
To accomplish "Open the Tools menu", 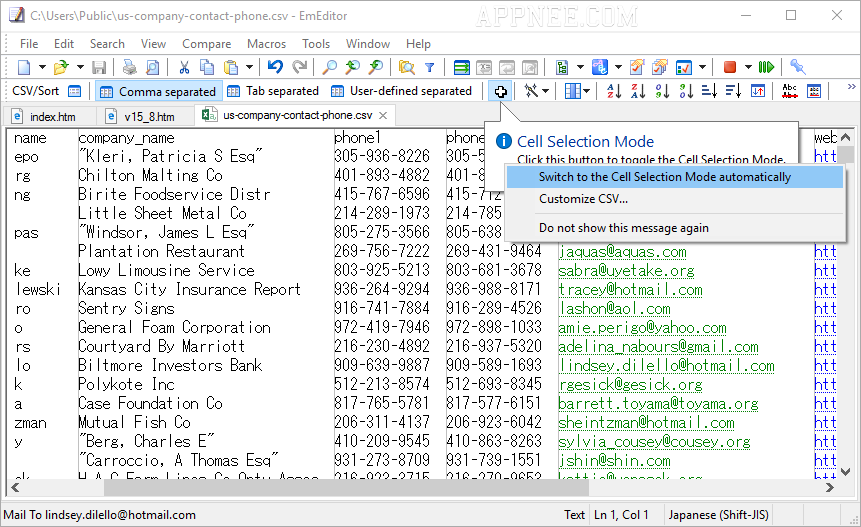I will pyautogui.click(x=316, y=44).
